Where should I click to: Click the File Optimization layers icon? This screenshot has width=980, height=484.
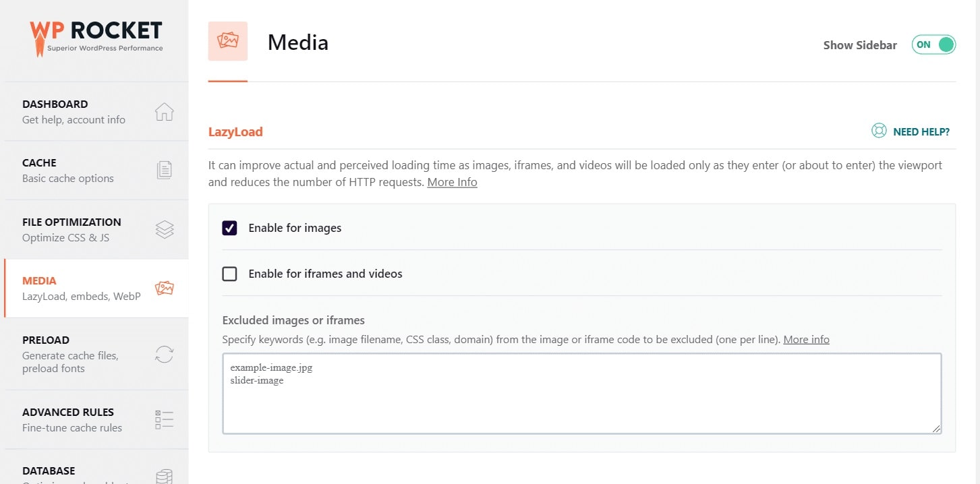pyautogui.click(x=165, y=229)
